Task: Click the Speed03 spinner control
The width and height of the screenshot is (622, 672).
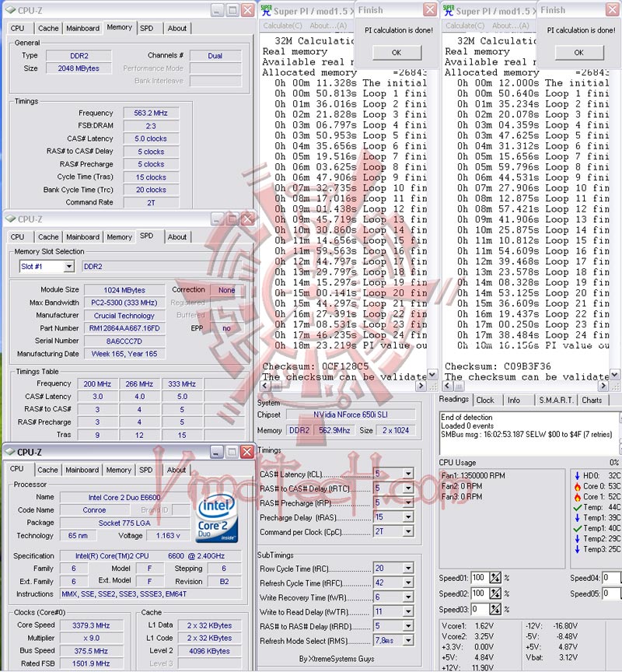Action: coord(495,609)
